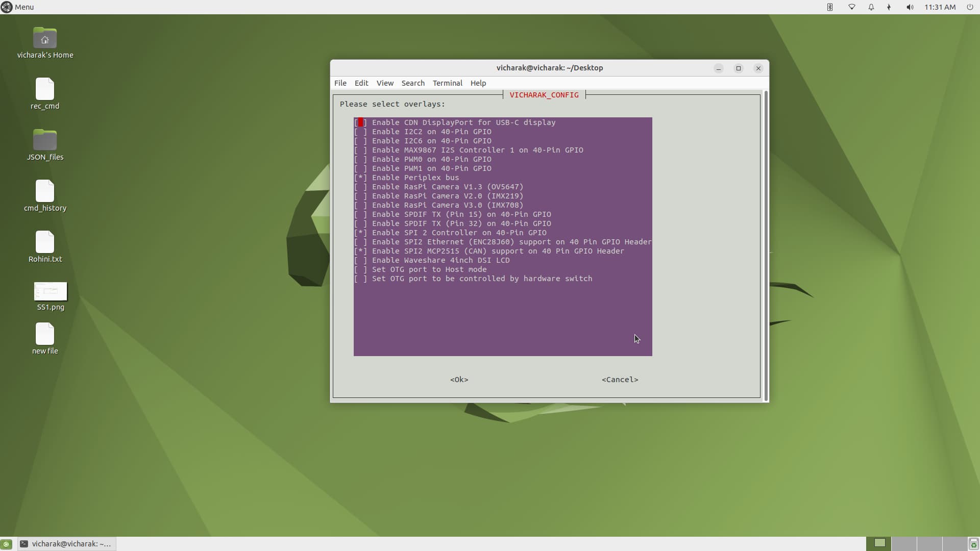
Task: Click the Rohini.txt desktop file
Action: (x=45, y=243)
